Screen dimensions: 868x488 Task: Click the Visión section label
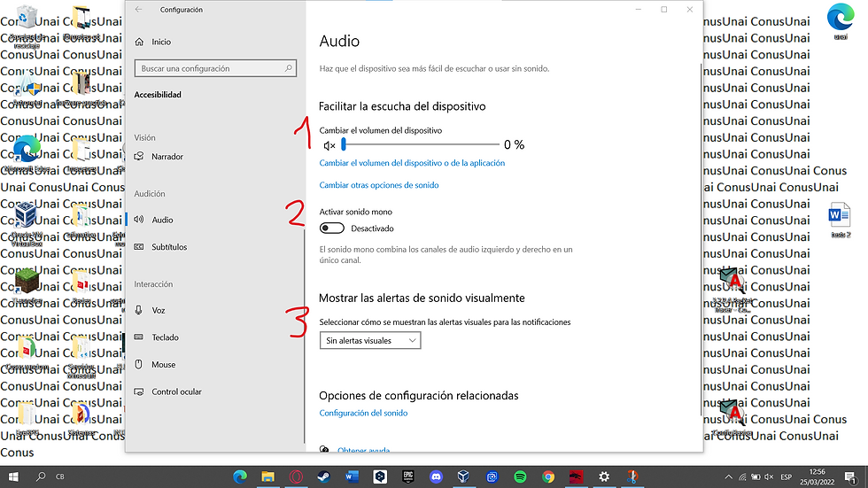pyautogui.click(x=144, y=138)
